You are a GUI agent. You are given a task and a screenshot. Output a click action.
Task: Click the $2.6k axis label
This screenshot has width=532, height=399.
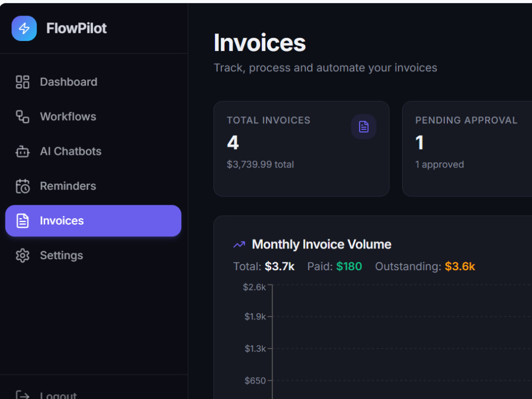(x=254, y=287)
